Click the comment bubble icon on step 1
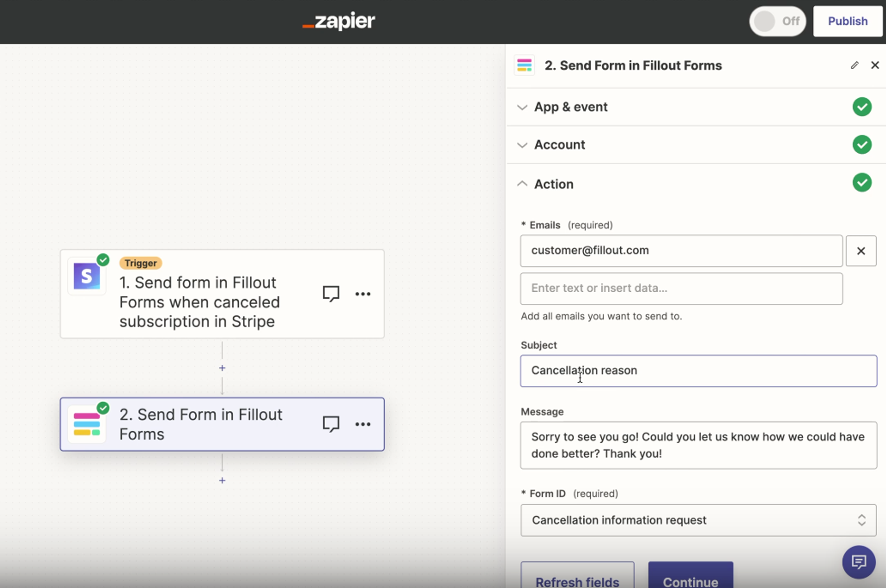This screenshot has height=588, width=886. tap(331, 294)
